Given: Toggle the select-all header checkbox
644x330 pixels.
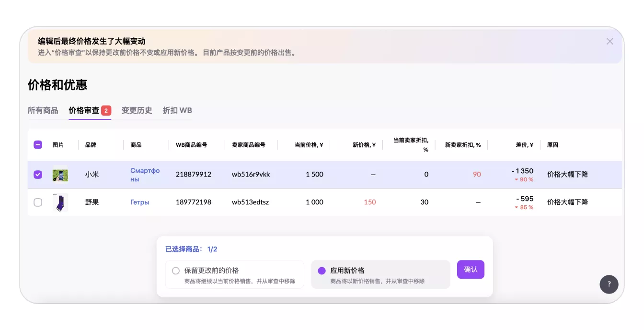Looking at the screenshot, I should 38,145.
